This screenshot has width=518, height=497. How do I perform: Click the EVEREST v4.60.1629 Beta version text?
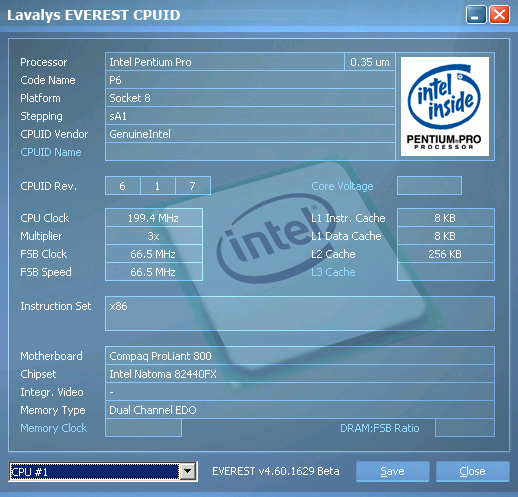(x=276, y=471)
